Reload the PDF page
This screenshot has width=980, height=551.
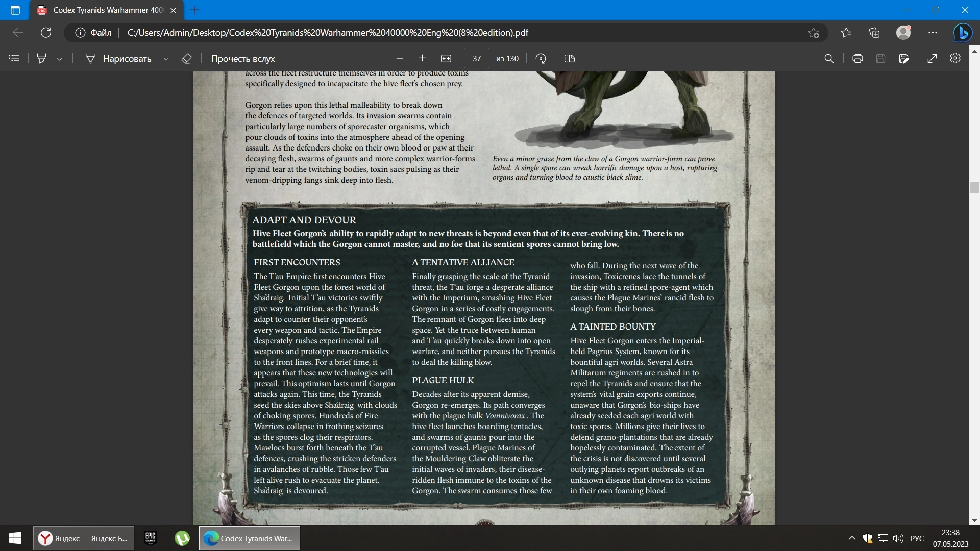click(46, 33)
